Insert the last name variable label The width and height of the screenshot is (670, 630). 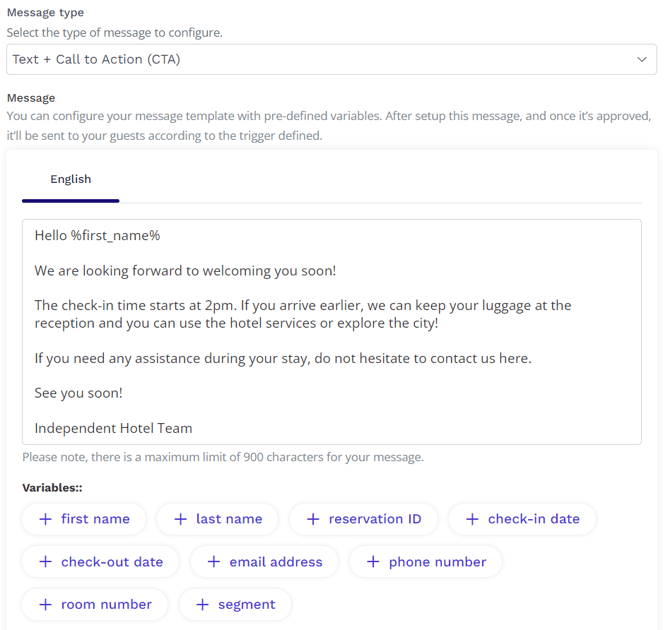tap(229, 519)
